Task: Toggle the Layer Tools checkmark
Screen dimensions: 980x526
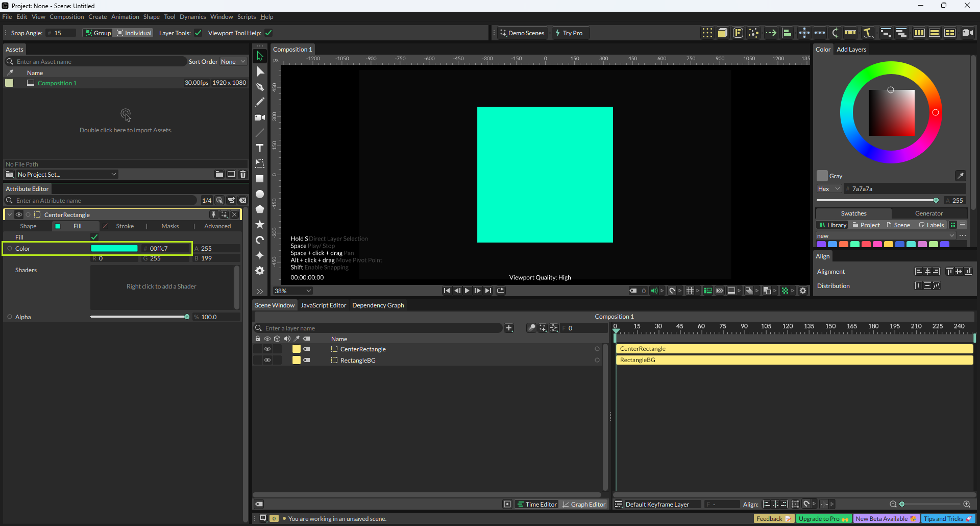Action: (x=198, y=33)
